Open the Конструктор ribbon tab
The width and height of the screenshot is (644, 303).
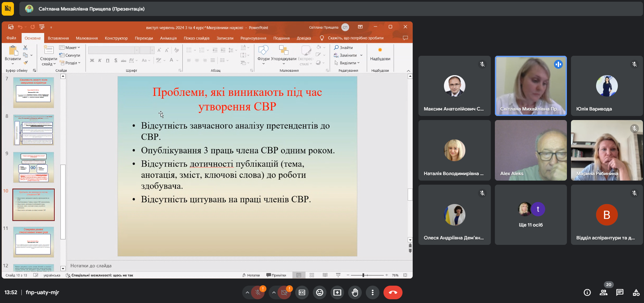(116, 38)
